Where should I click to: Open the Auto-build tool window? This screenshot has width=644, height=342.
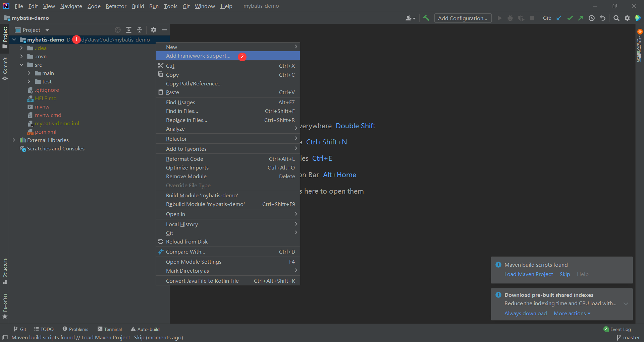(x=145, y=329)
